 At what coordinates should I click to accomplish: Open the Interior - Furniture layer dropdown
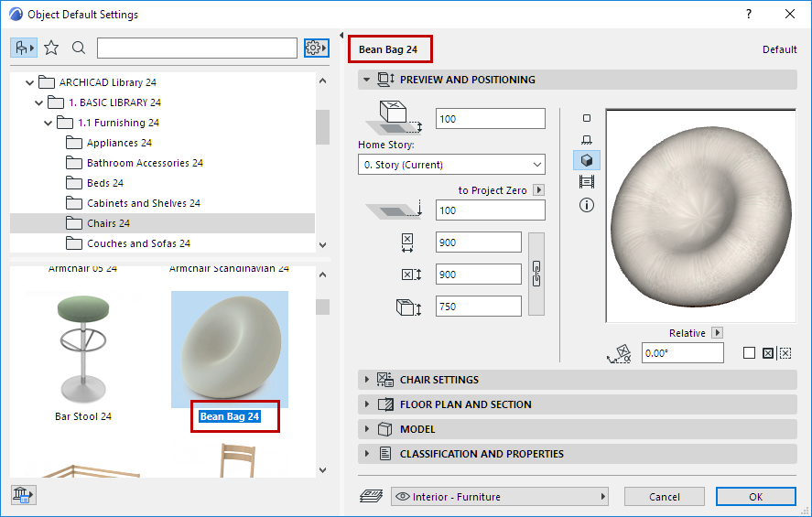point(500,496)
